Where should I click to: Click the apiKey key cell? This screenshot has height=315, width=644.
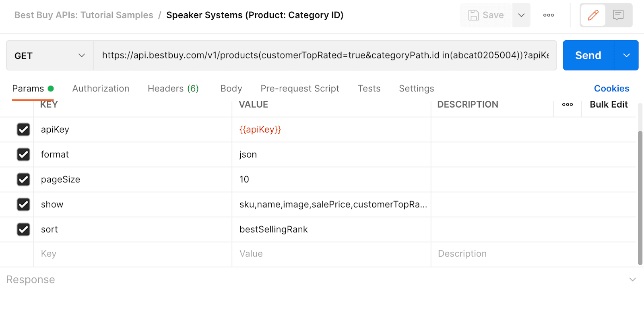tap(133, 130)
